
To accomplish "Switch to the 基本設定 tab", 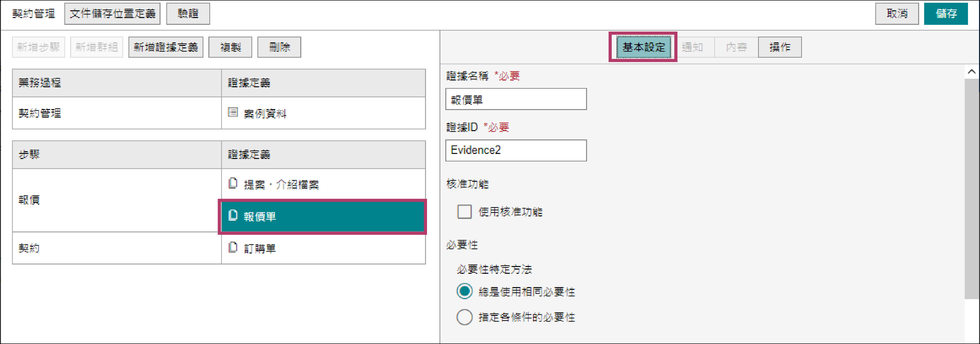I will point(643,47).
